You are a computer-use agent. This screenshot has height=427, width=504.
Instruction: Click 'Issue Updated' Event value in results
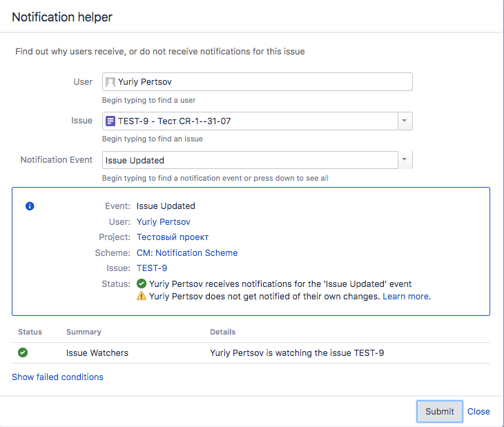tap(166, 206)
